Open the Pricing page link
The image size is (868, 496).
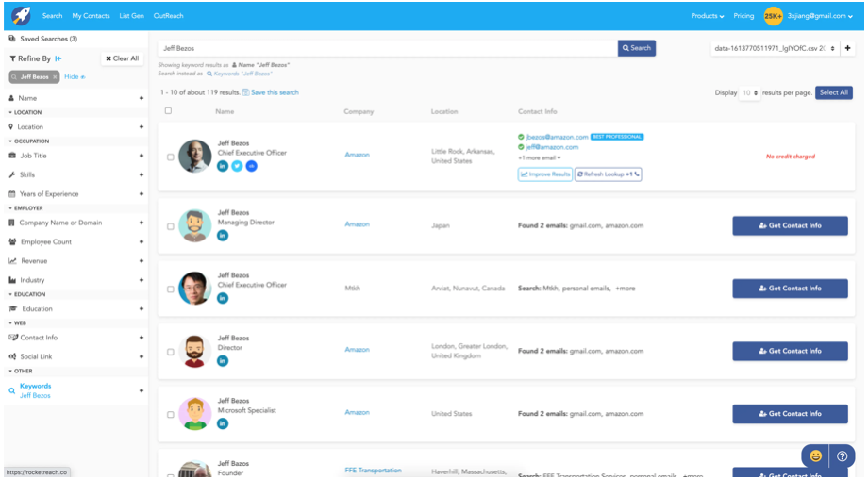click(743, 16)
